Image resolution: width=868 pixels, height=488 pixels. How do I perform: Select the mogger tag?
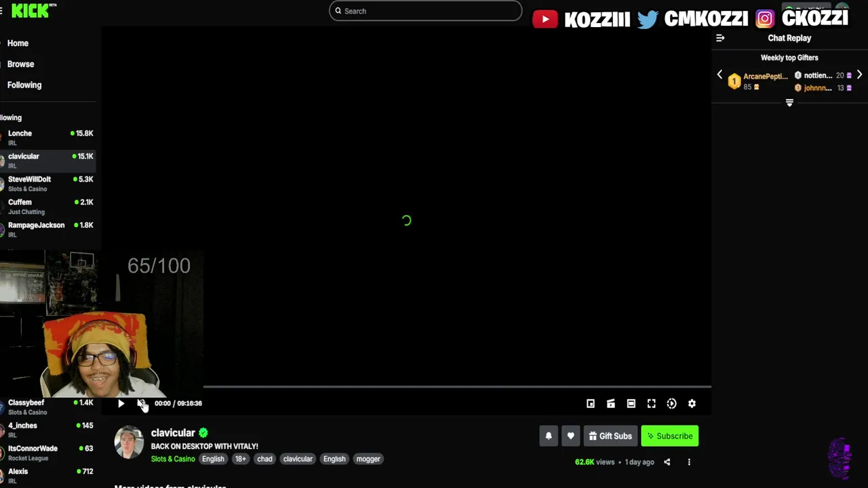(x=368, y=459)
